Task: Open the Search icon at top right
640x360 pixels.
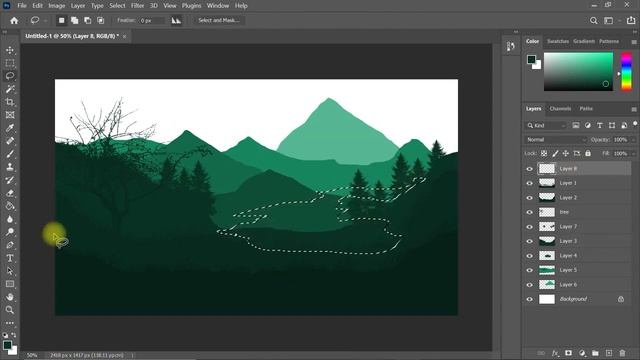Action: [593, 20]
